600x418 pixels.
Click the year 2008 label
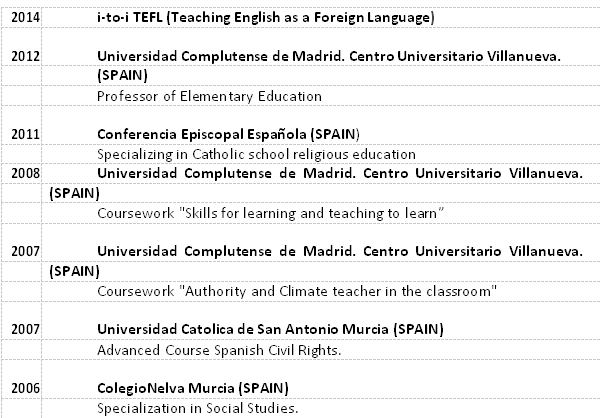(25, 173)
